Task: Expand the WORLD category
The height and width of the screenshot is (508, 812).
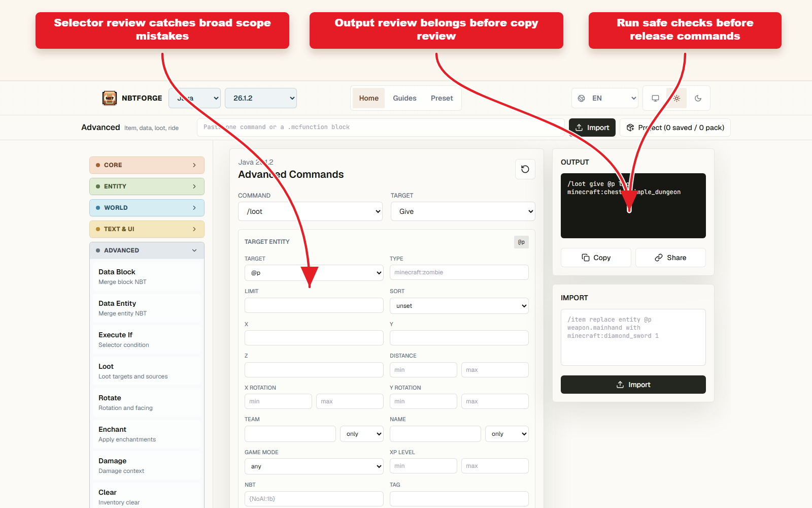Action: pos(147,208)
